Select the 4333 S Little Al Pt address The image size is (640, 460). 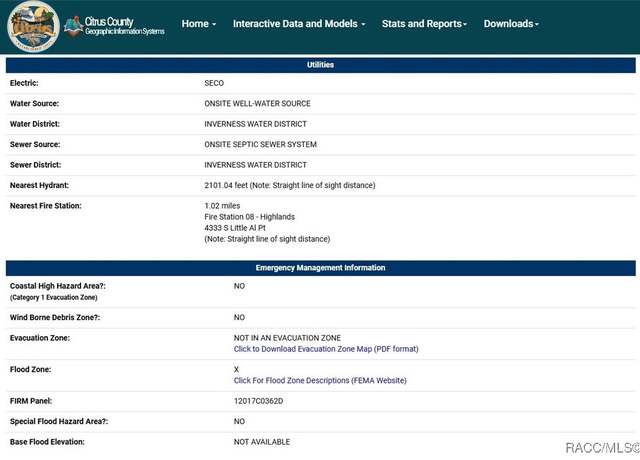click(x=235, y=228)
